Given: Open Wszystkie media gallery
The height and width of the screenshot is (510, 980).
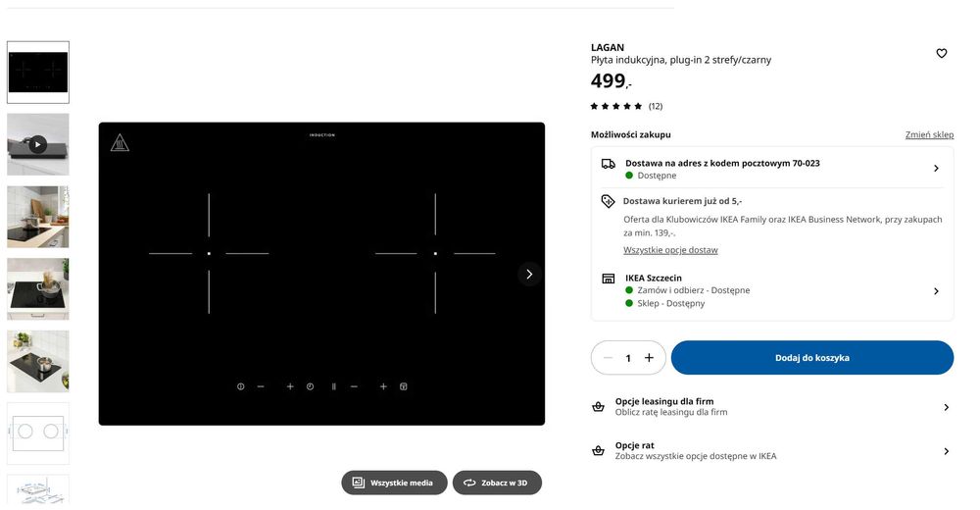Looking at the screenshot, I should (394, 483).
